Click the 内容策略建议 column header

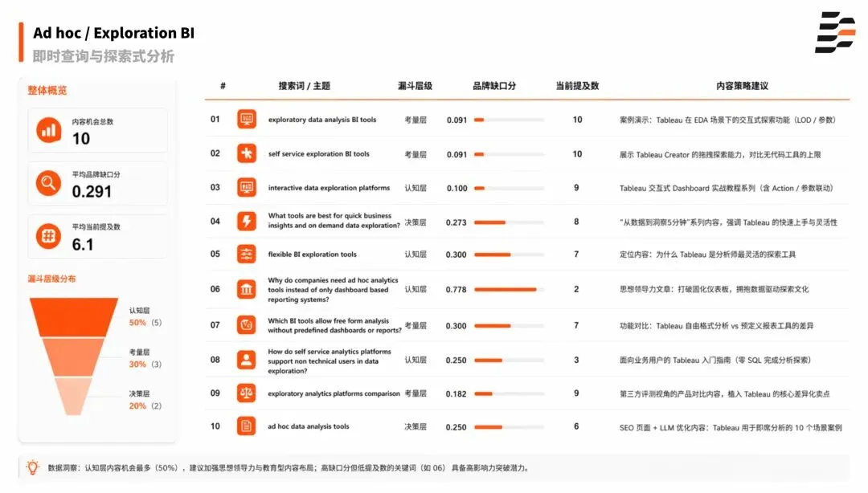click(x=742, y=86)
